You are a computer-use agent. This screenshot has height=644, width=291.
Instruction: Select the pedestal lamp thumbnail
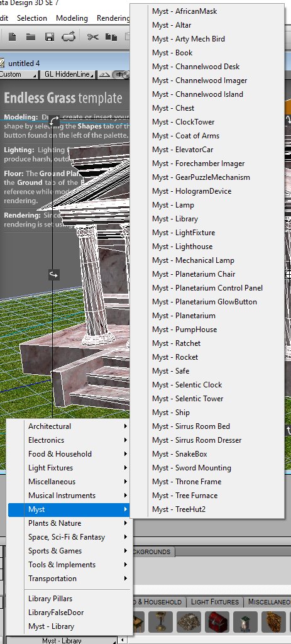tap(160, 621)
